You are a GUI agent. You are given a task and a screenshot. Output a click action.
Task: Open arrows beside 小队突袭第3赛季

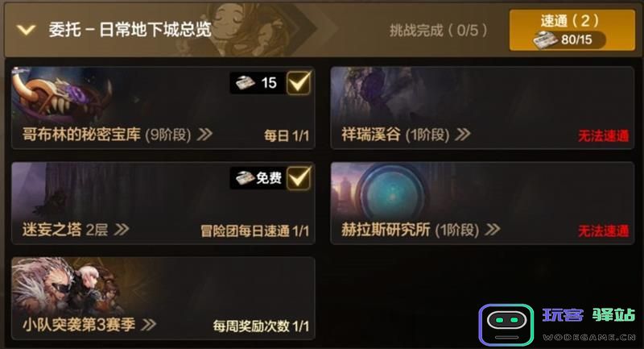(x=149, y=325)
